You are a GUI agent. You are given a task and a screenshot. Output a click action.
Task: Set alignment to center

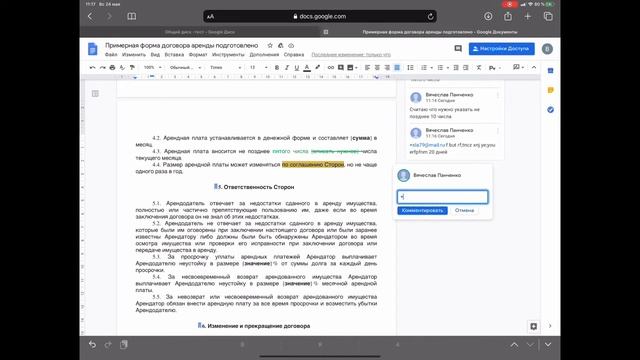point(377,67)
